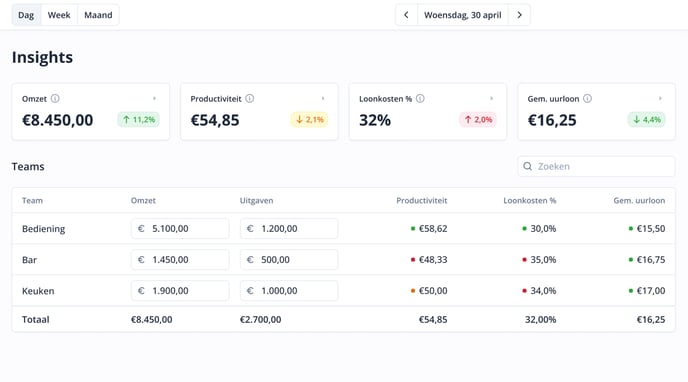The image size is (688, 382).
Task: Click the info icon next to Omzet
Action: pos(55,99)
